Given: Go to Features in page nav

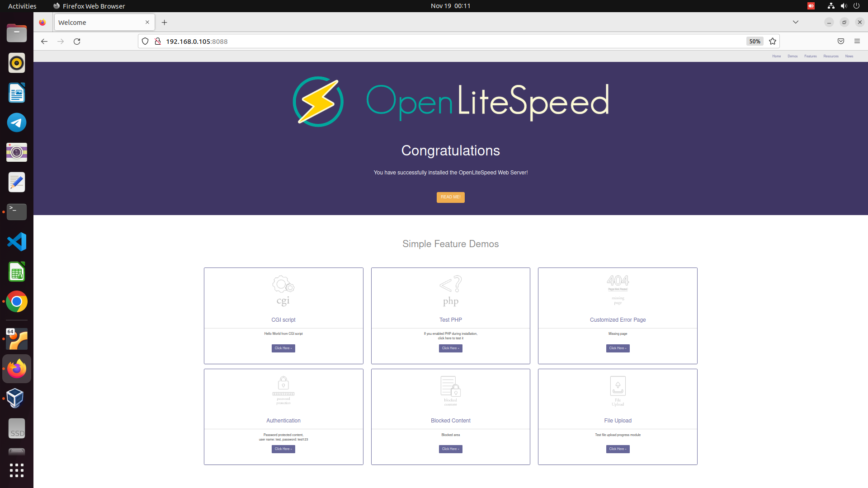Looking at the screenshot, I should (x=811, y=56).
